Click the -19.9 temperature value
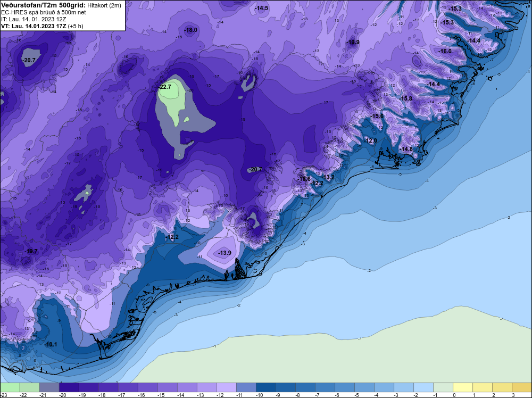This screenshot has width=532, height=398. click(353, 42)
